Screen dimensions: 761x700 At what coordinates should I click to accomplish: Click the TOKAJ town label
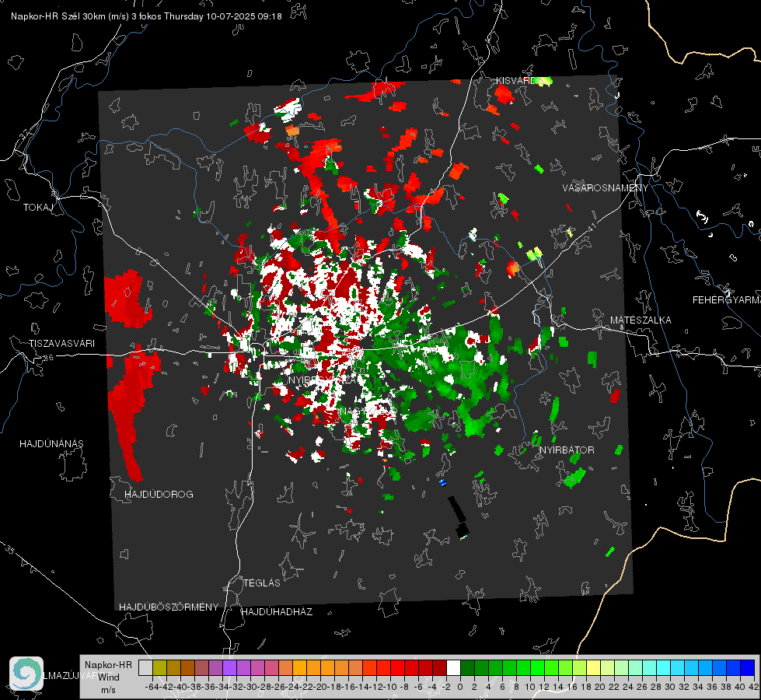pyautogui.click(x=38, y=208)
